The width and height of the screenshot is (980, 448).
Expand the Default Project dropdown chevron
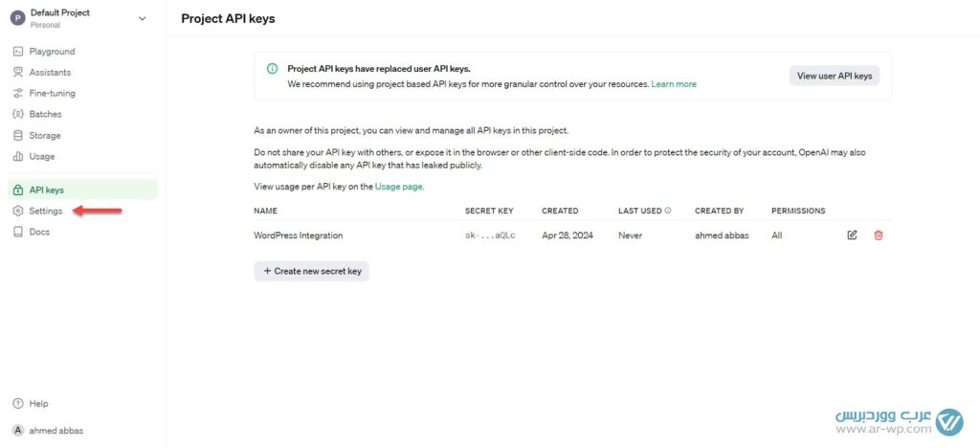[x=143, y=18]
